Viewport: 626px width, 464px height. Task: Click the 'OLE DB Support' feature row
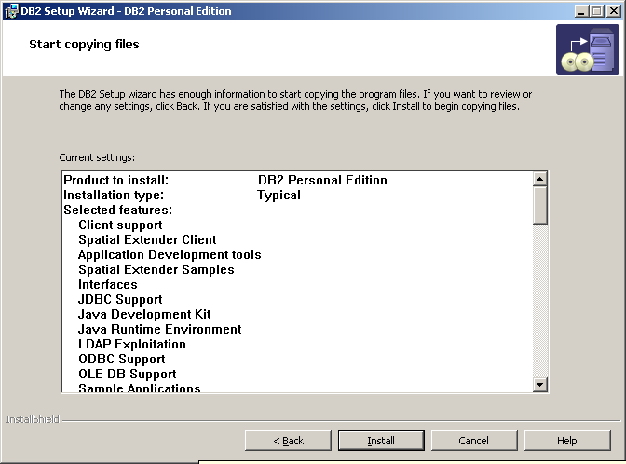(127, 374)
